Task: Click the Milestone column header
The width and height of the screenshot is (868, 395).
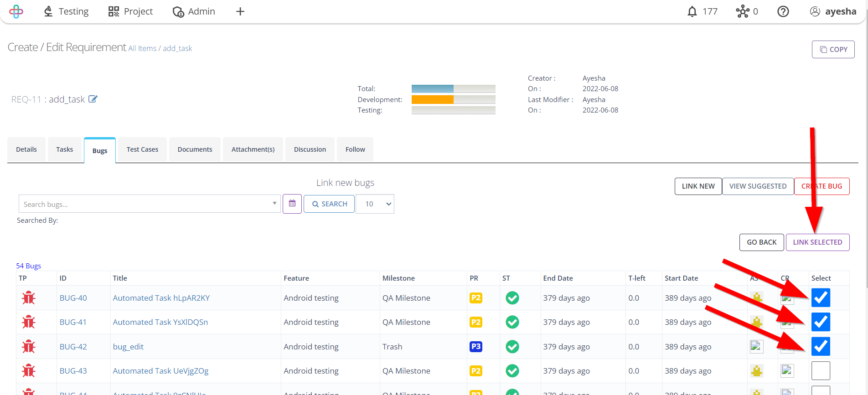Action: (x=398, y=278)
